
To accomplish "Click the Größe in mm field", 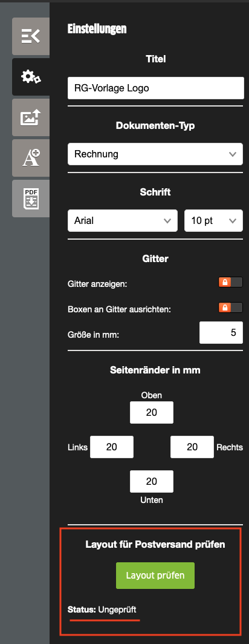I will point(221,333).
